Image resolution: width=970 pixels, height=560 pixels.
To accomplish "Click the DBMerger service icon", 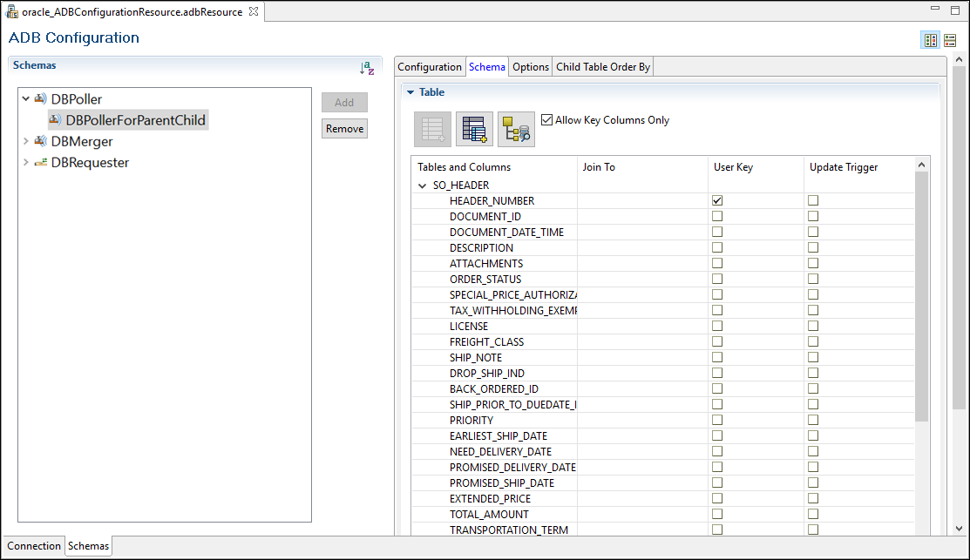I will pyautogui.click(x=40, y=141).
